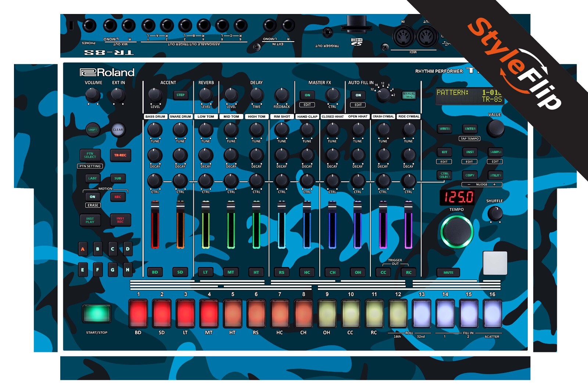The height and width of the screenshot is (391, 588).
Task: Click the REVERB LEVEL knob
Action: pyautogui.click(x=206, y=95)
